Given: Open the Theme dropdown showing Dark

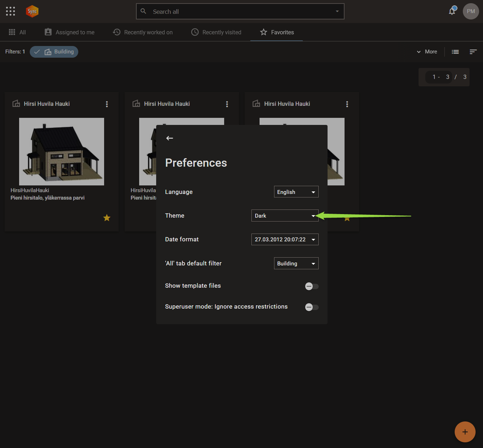Looking at the screenshot, I should point(285,216).
